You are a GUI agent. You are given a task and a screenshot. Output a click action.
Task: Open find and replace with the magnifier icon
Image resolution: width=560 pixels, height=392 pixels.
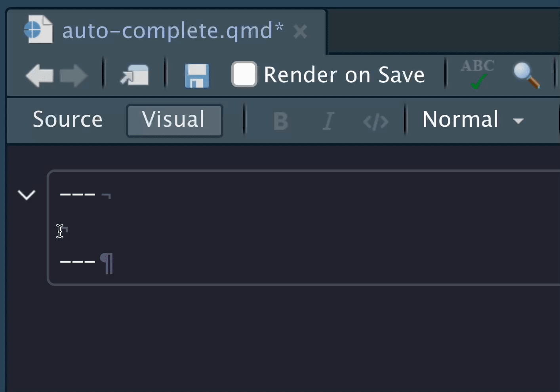tap(526, 74)
